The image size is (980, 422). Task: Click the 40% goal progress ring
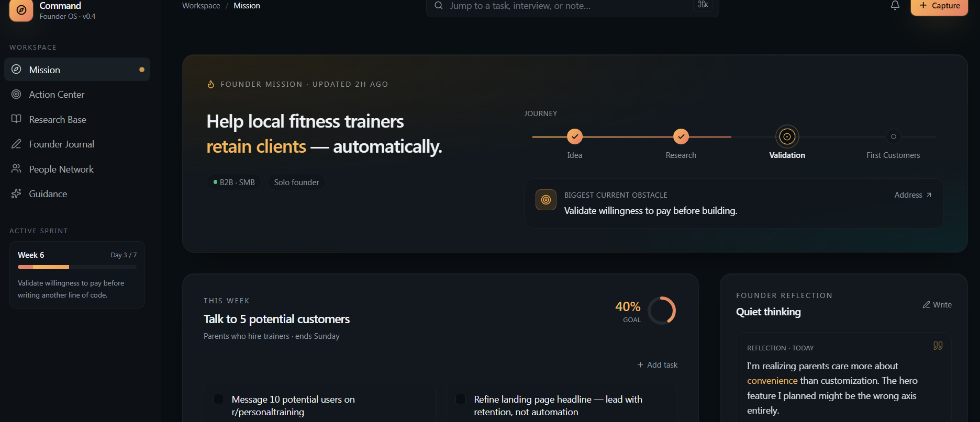(x=662, y=311)
